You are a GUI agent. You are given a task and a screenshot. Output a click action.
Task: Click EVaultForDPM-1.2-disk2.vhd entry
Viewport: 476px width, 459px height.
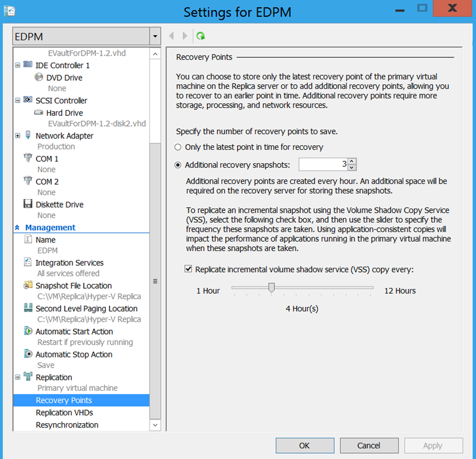point(97,124)
